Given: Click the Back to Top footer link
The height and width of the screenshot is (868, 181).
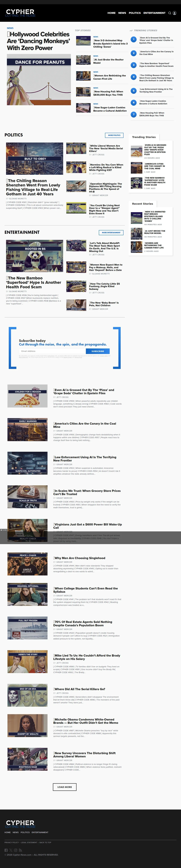Looking at the screenshot, I should 45,842.
